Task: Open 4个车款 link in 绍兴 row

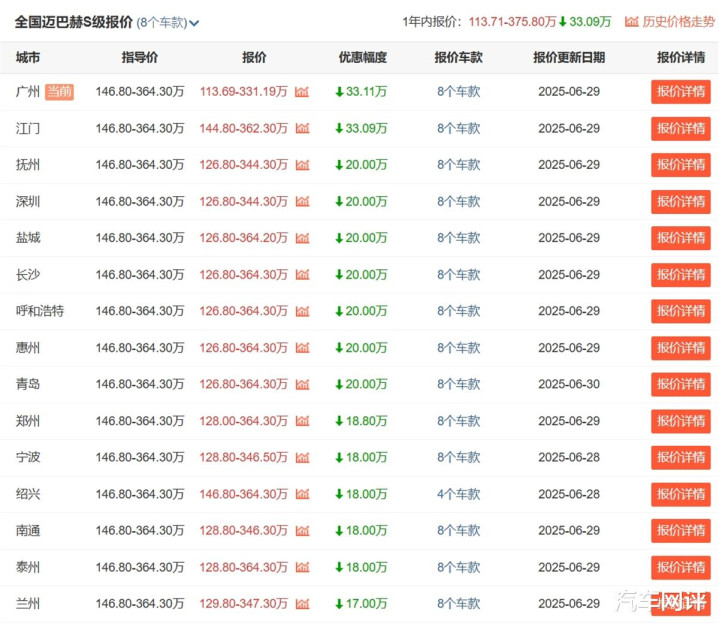Action: 459,494
